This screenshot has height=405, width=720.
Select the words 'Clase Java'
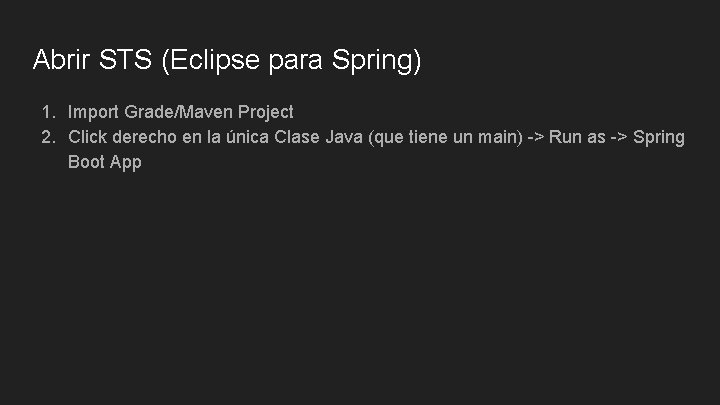pyautogui.click(x=318, y=137)
